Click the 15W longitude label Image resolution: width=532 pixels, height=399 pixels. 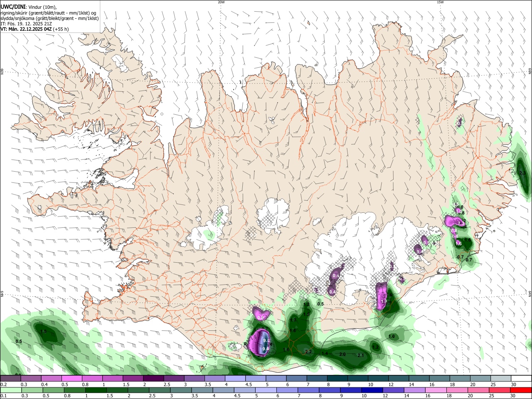pos(440,2)
